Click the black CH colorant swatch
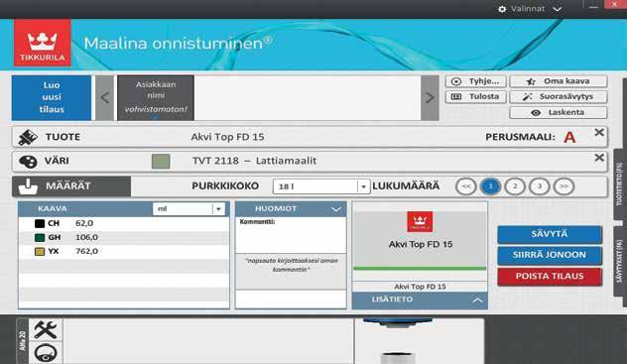 (x=40, y=223)
